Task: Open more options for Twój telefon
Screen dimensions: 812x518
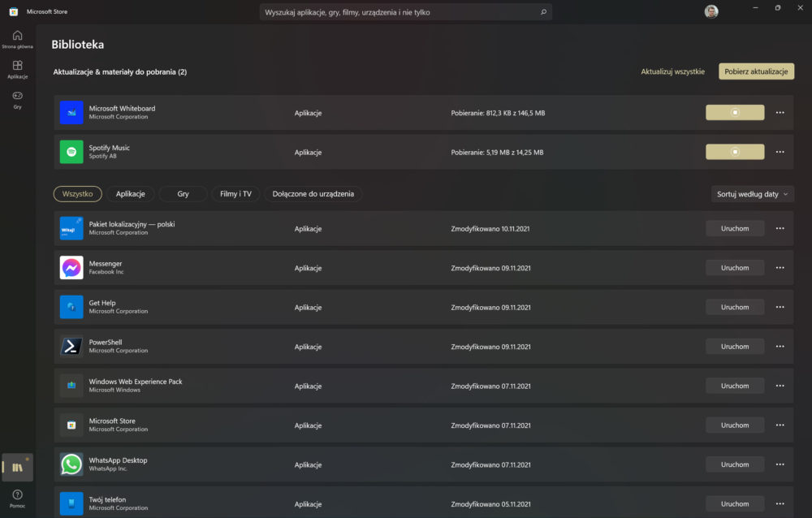Action: [780, 504]
